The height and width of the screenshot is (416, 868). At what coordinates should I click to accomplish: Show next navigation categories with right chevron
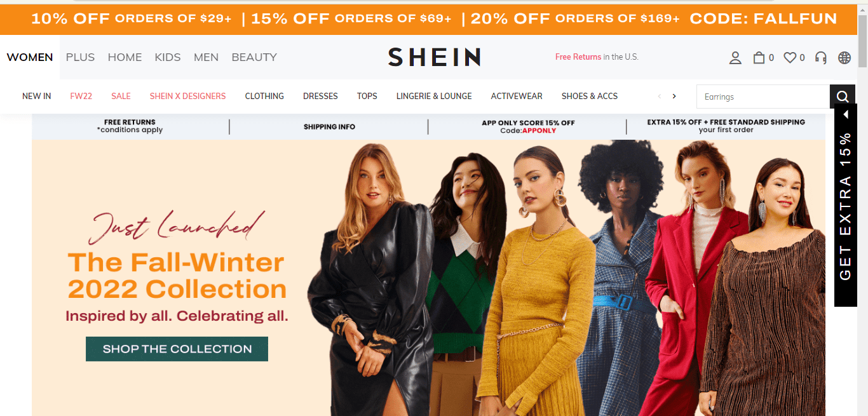click(x=674, y=97)
